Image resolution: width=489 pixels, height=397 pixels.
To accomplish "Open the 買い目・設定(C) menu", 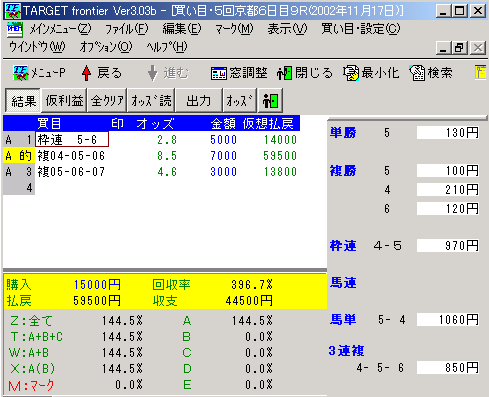I will click(x=361, y=29).
